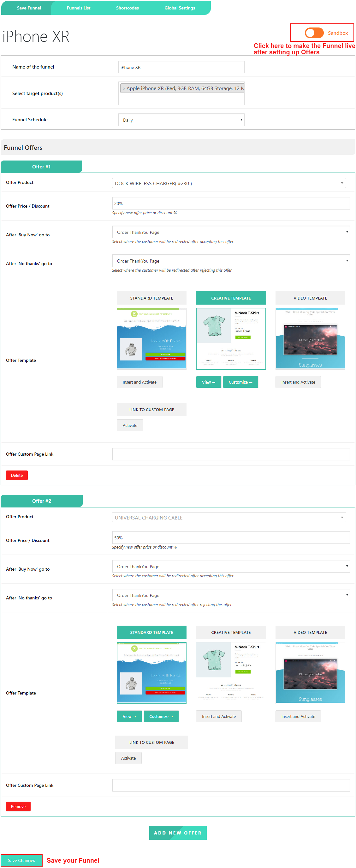Delete Offer #1
Screen dimensions: 356x868
tap(17, 475)
